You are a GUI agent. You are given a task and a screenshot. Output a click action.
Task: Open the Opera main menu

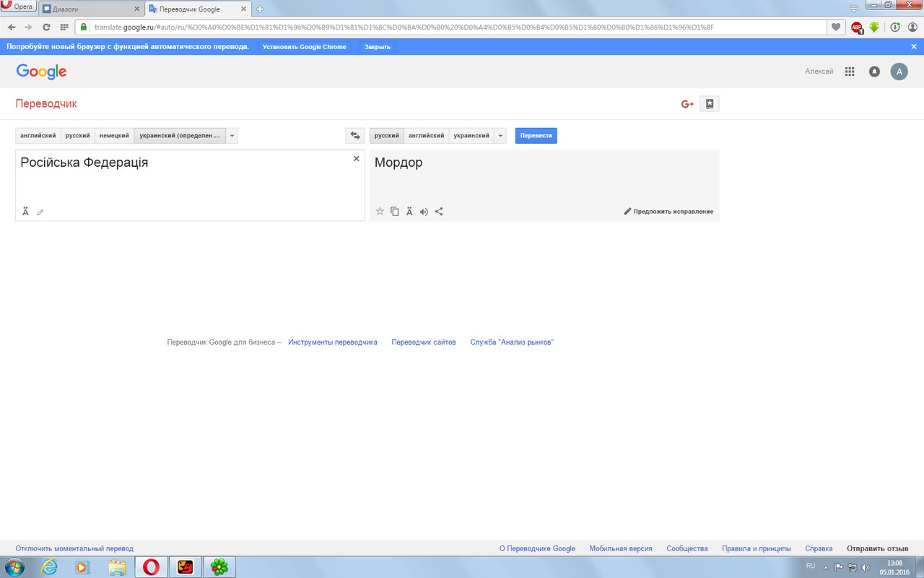click(x=18, y=6)
